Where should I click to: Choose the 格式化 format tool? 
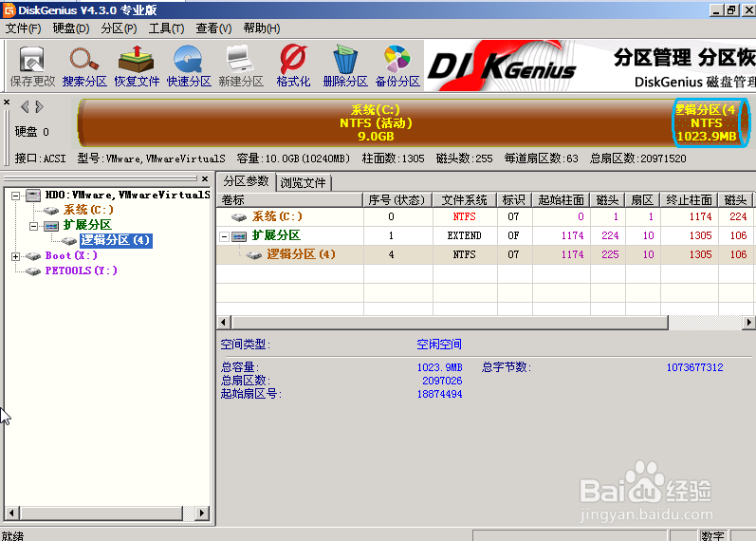(x=293, y=66)
